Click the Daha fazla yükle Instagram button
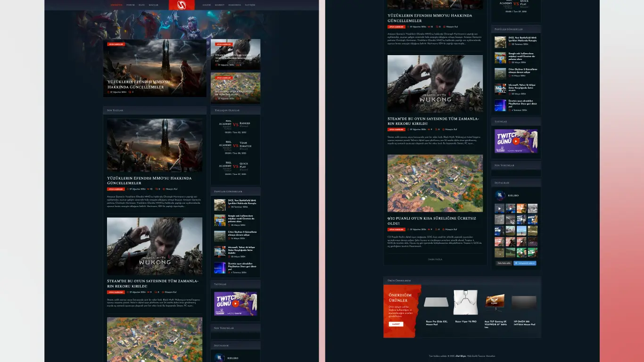 (504, 263)
